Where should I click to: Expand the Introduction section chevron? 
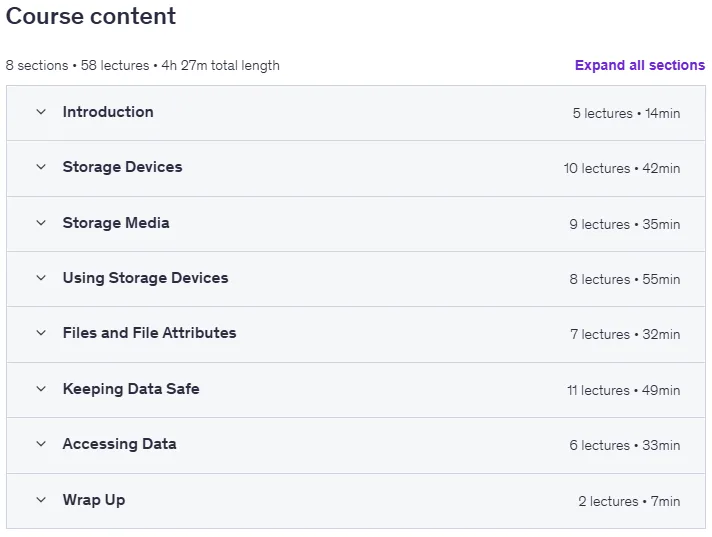coord(41,112)
